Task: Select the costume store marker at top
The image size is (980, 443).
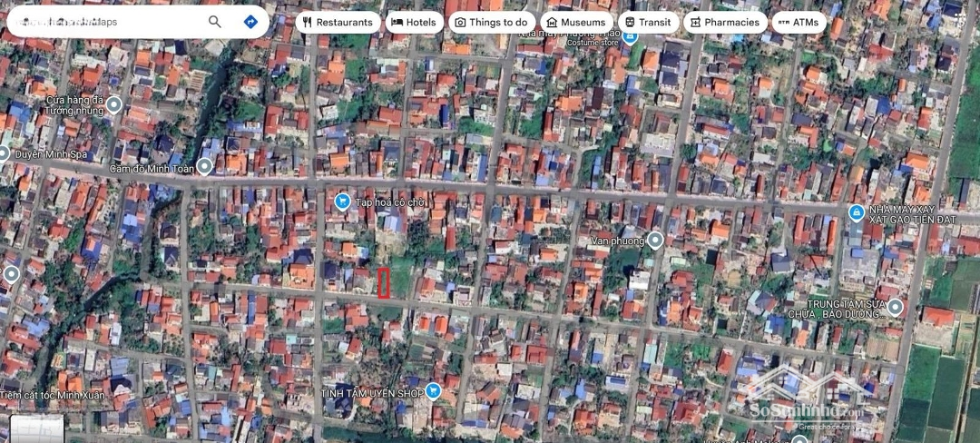Action: point(630,34)
